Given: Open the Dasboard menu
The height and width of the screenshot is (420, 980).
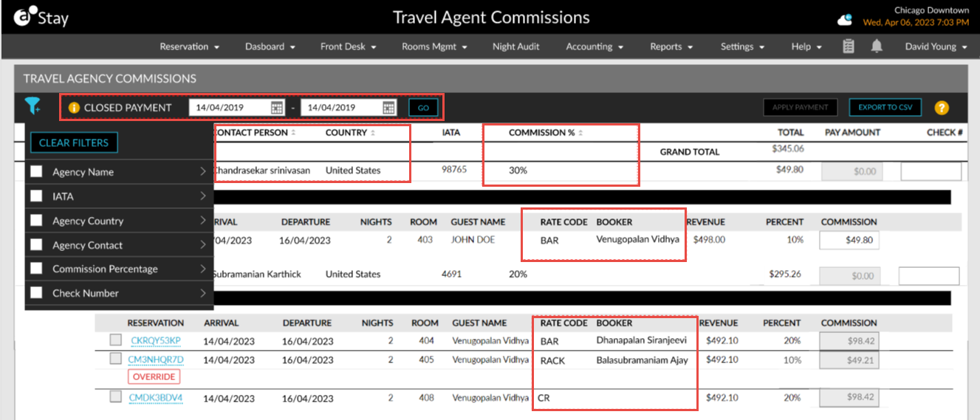Looking at the screenshot, I should coord(270,47).
